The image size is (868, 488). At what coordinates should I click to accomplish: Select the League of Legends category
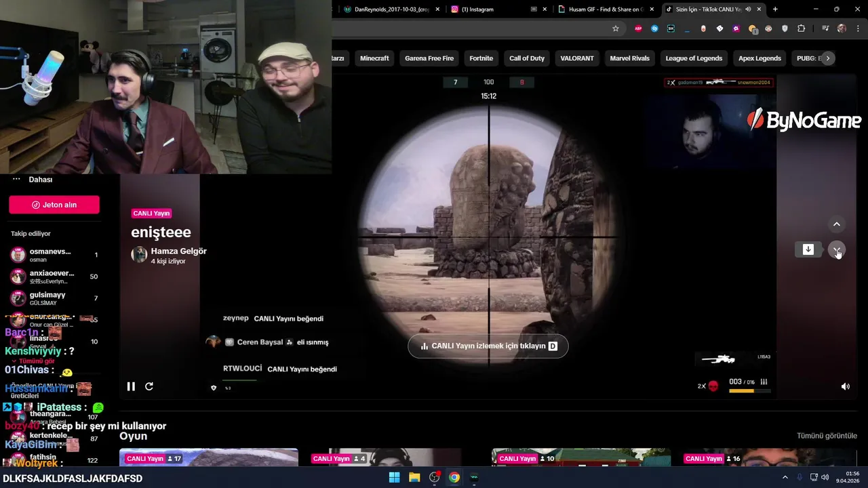click(694, 58)
